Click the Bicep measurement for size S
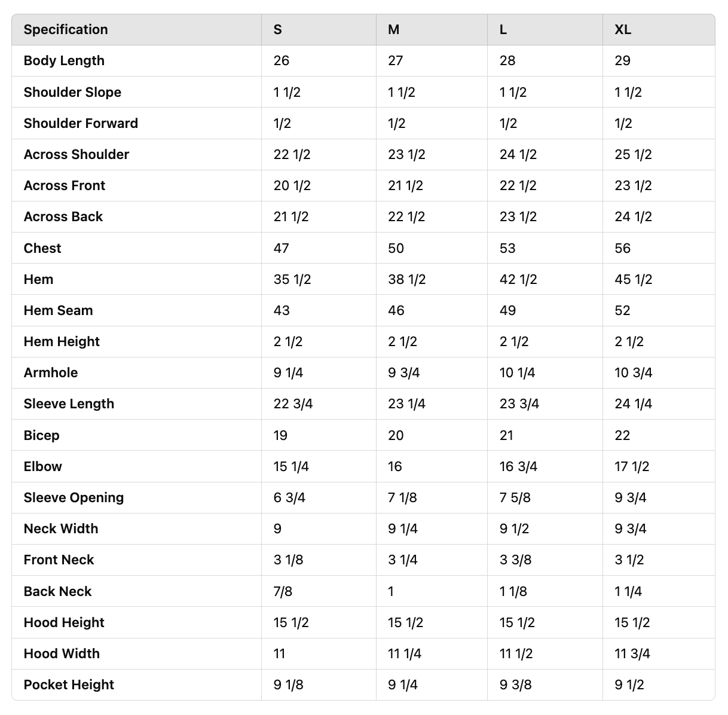Image resolution: width=728 pixels, height=715 pixels. pos(280,435)
